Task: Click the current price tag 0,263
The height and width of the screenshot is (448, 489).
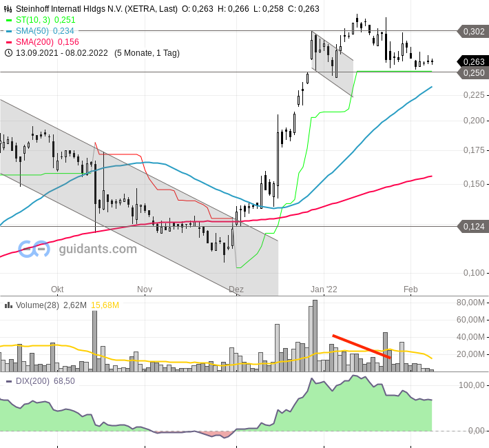Action: (472, 62)
